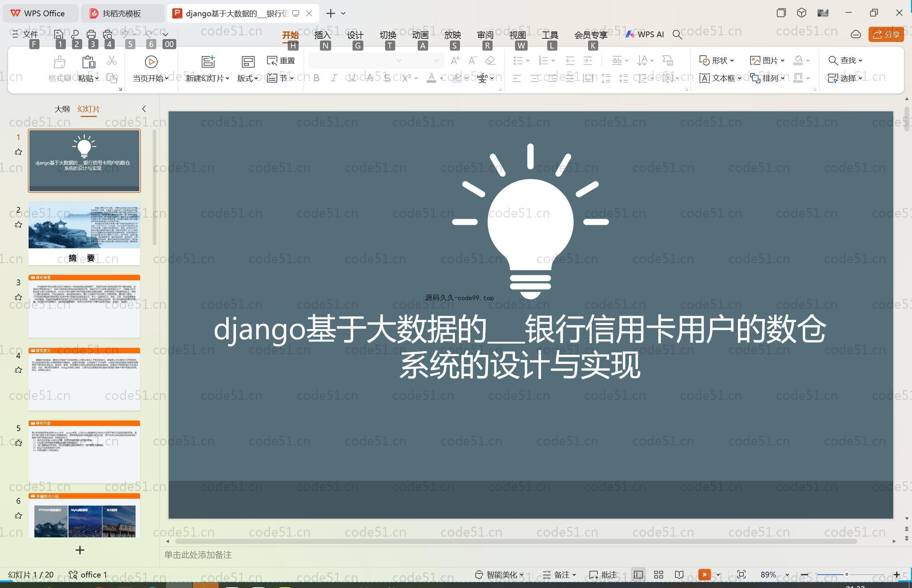912x588 pixels.
Task: Click the zoom slider handle
Action: pyautogui.click(x=846, y=575)
